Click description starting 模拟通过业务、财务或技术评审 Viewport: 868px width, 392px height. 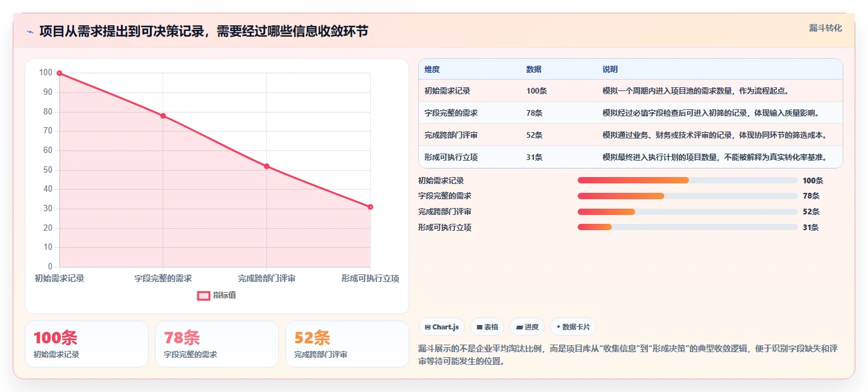(x=716, y=135)
